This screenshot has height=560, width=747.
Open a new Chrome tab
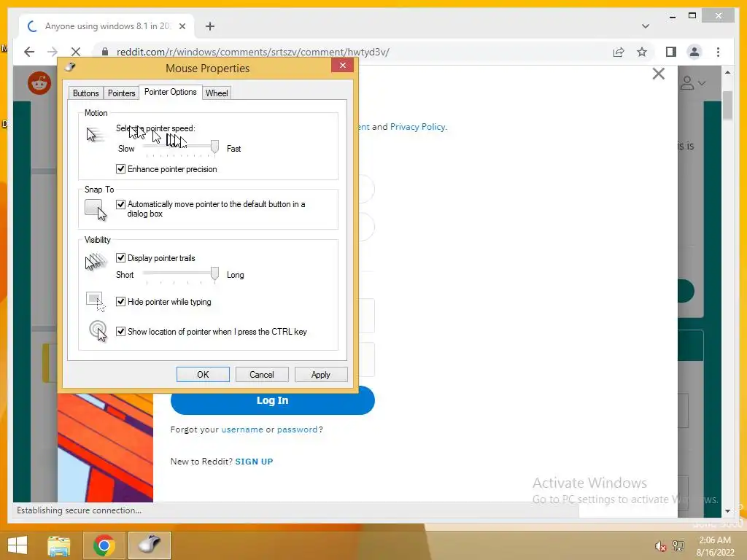coord(210,26)
